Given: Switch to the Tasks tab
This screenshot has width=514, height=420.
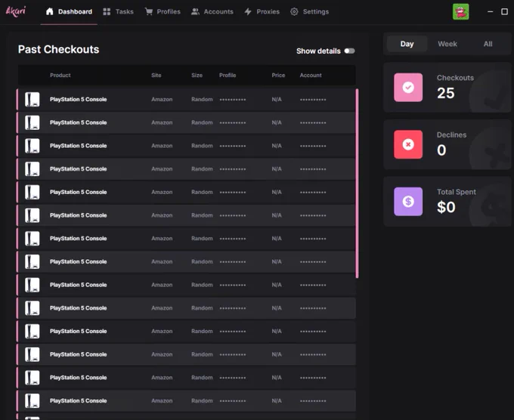Looking at the screenshot, I should point(119,12).
